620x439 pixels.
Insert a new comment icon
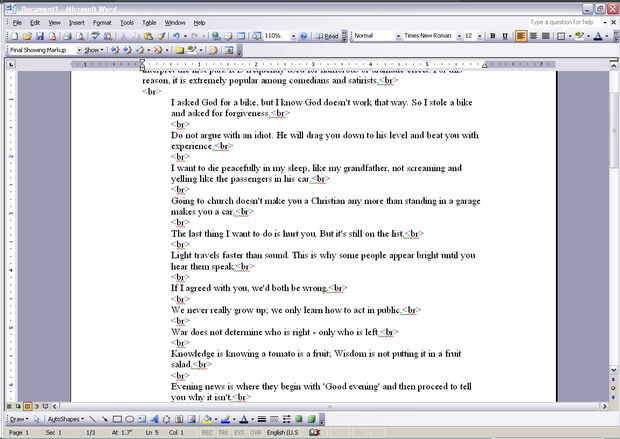(180, 50)
